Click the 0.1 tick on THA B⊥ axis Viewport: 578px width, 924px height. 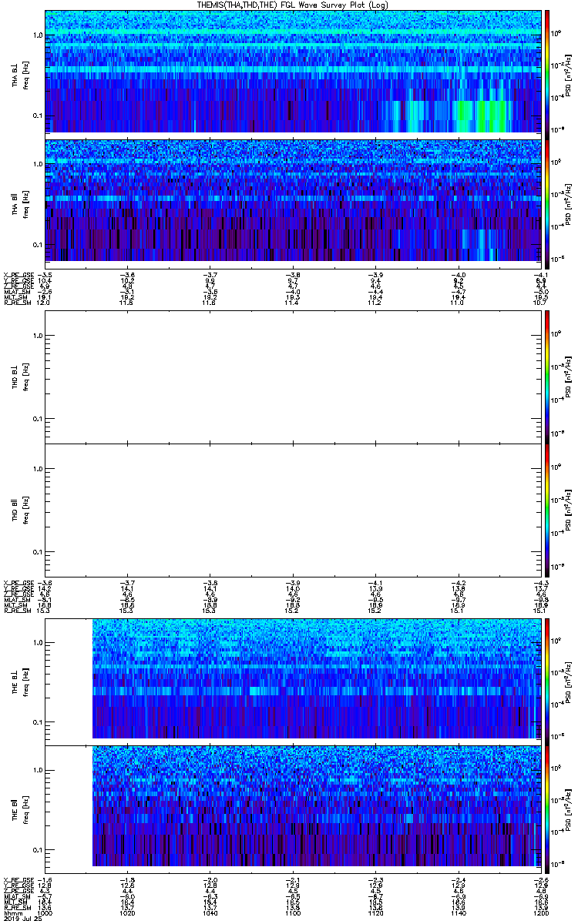37,116
